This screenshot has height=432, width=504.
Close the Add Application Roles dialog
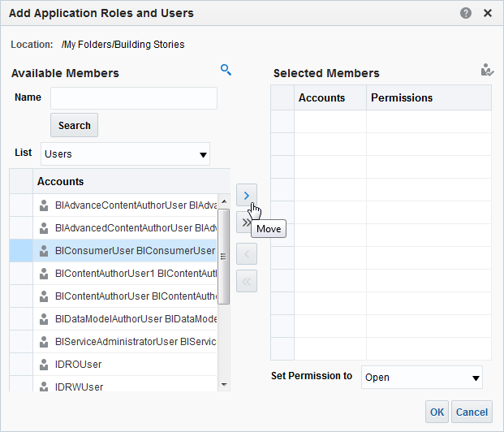[488, 13]
